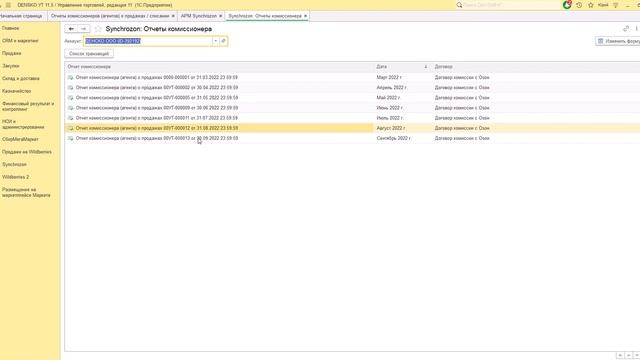
Task: Click document icon of report 0000-000001
Action: pyautogui.click(x=71, y=77)
